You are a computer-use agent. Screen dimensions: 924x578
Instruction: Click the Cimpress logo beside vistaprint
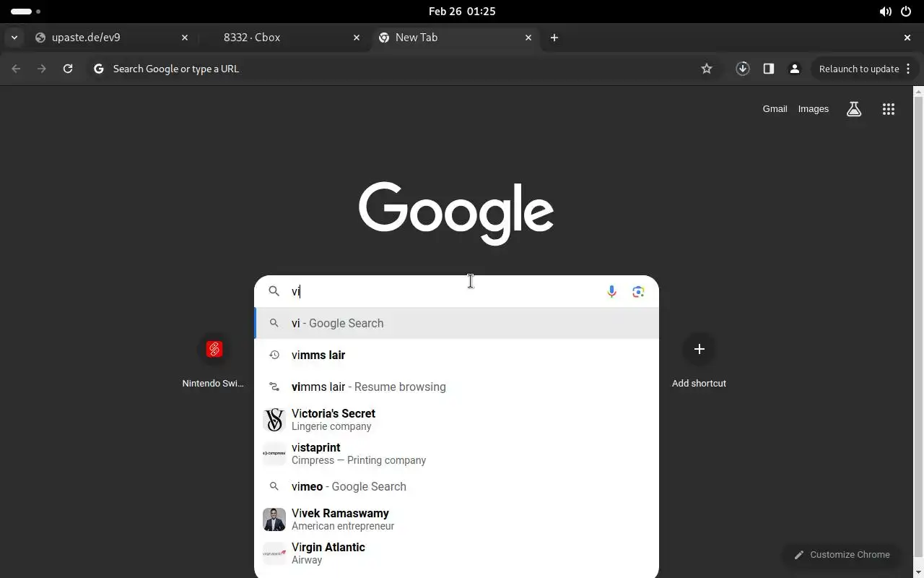pos(274,454)
